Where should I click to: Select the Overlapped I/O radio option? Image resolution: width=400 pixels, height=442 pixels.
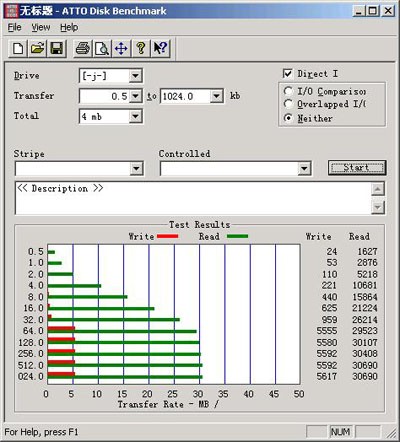(288, 104)
